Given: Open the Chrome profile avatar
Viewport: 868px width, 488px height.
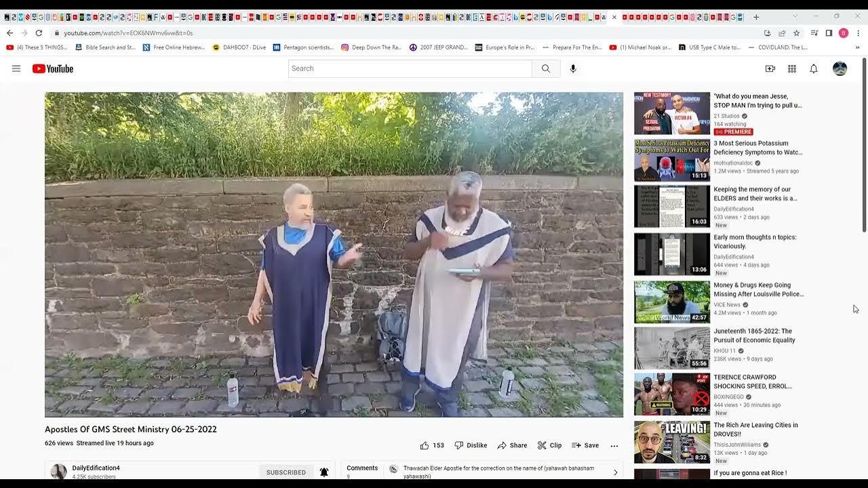Looking at the screenshot, I should tap(844, 33).
